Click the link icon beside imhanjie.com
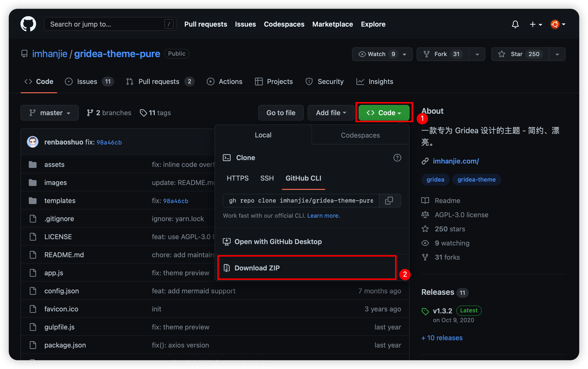Image resolution: width=588 pixels, height=369 pixels. point(425,161)
